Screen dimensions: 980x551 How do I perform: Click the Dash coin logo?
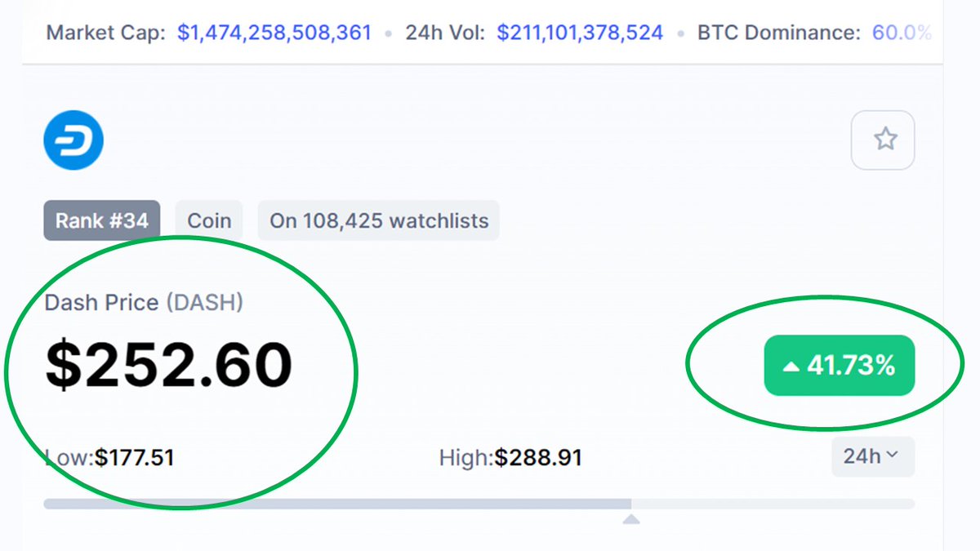click(x=73, y=140)
